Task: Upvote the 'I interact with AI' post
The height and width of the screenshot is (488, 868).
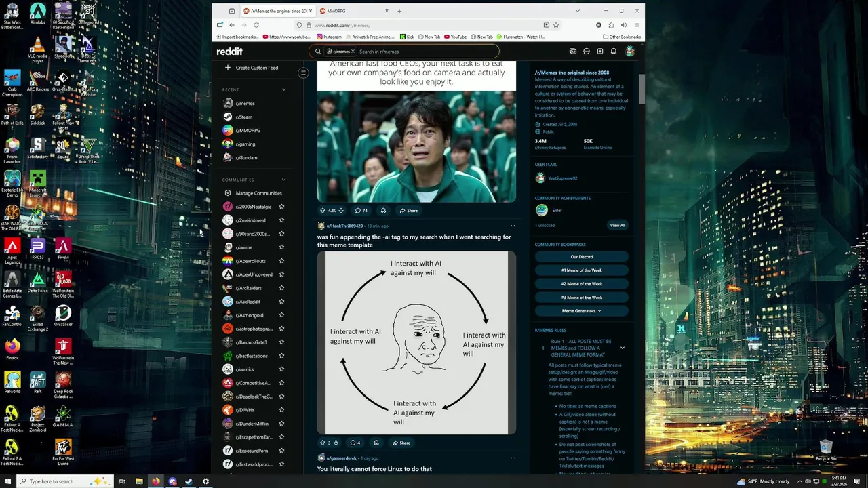Action: point(323,443)
